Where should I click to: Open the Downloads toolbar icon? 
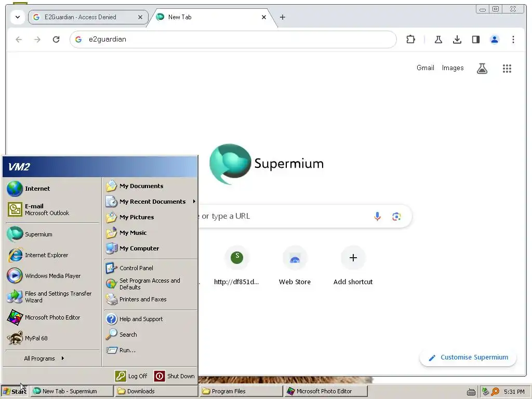457,39
